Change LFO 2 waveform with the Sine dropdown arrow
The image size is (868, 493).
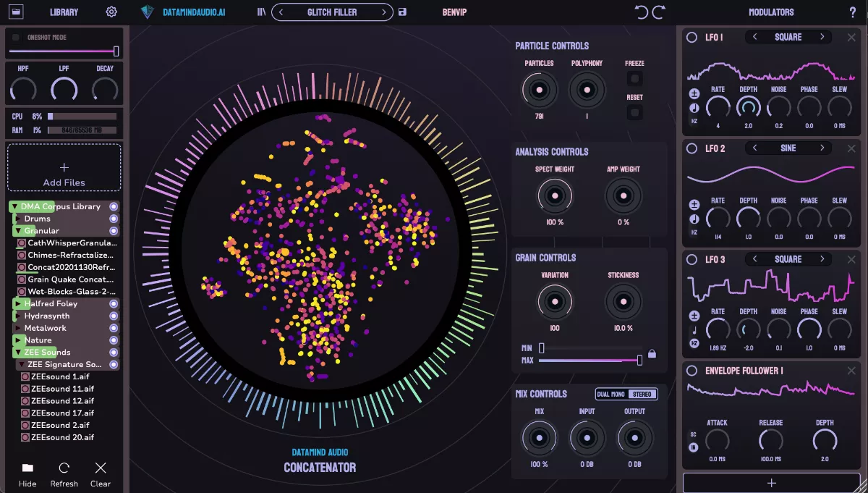pos(824,148)
